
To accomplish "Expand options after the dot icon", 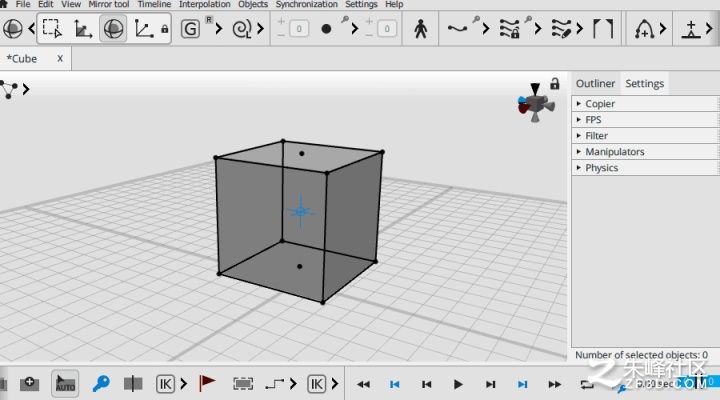I will click(354, 29).
